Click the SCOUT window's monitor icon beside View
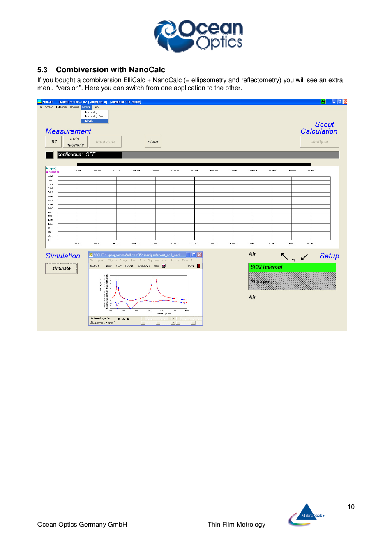 click(164, 266)
